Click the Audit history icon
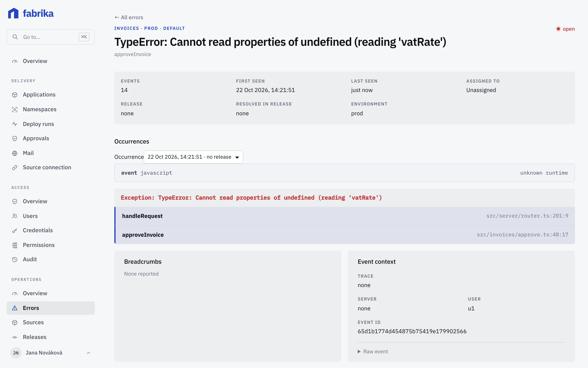Screen dimensions: 588x368 (15, 259)
